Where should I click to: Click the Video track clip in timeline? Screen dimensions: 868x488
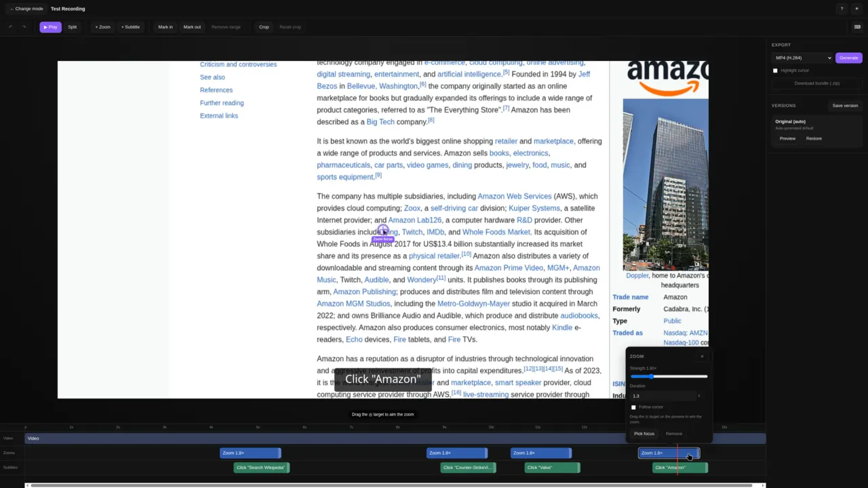pos(395,439)
